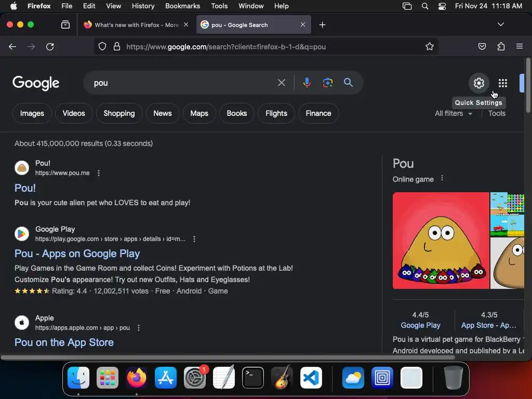Filter results by News

163,113
